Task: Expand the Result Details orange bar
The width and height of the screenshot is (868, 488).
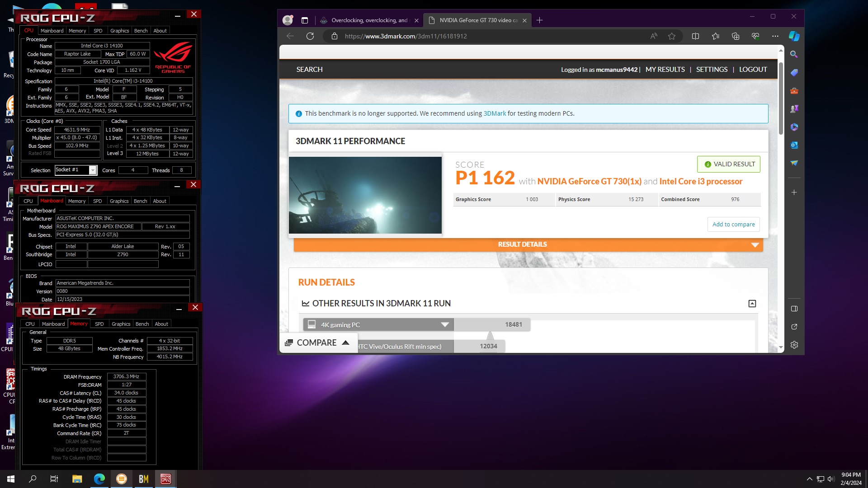Action: coord(528,244)
